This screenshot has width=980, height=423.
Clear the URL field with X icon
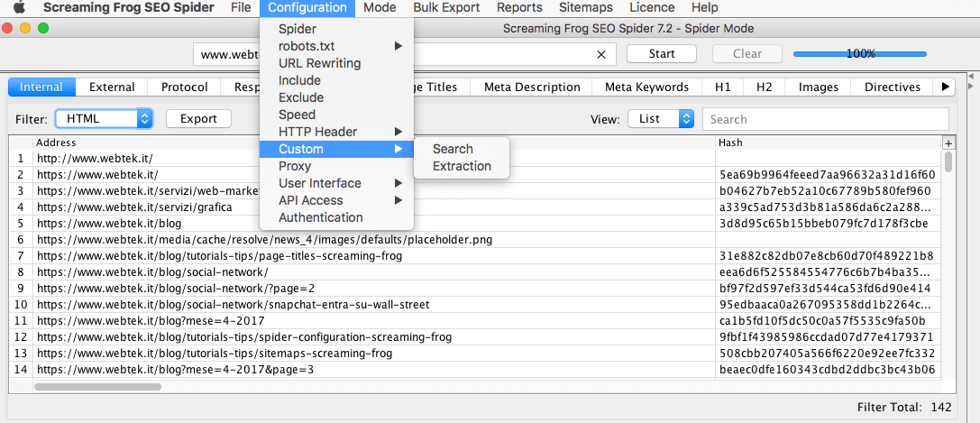[x=601, y=54]
